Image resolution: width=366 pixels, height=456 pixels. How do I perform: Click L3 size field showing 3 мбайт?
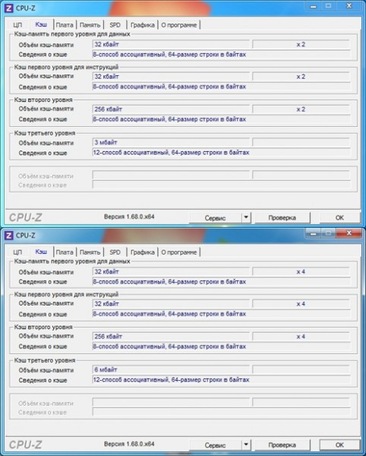tap(171, 142)
